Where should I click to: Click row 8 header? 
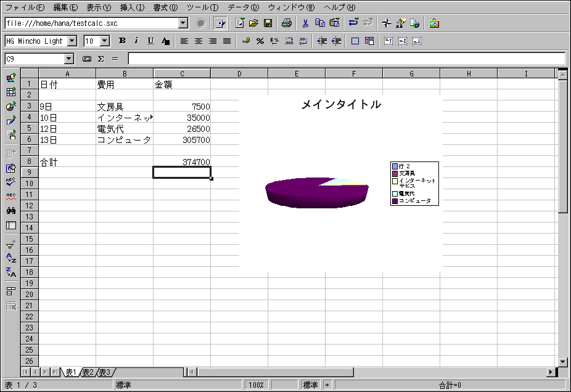(29, 162)
